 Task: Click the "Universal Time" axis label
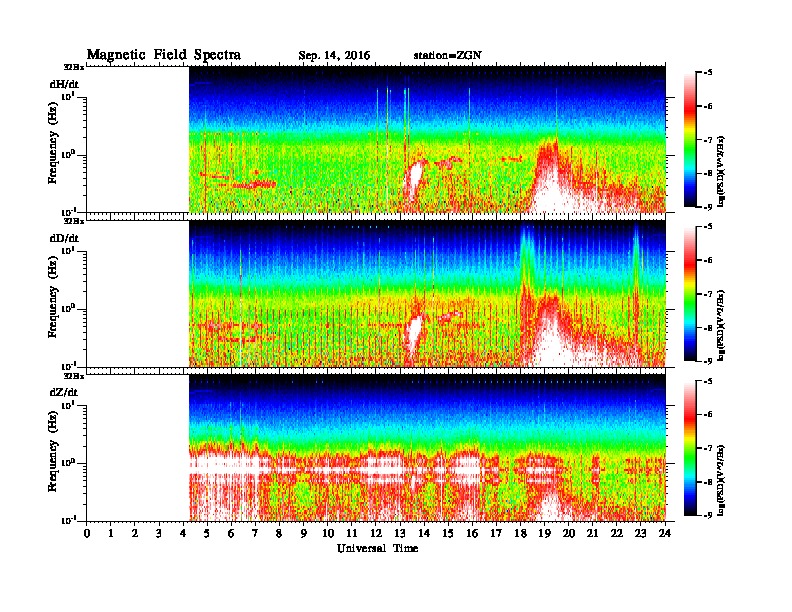pos(377,548)
